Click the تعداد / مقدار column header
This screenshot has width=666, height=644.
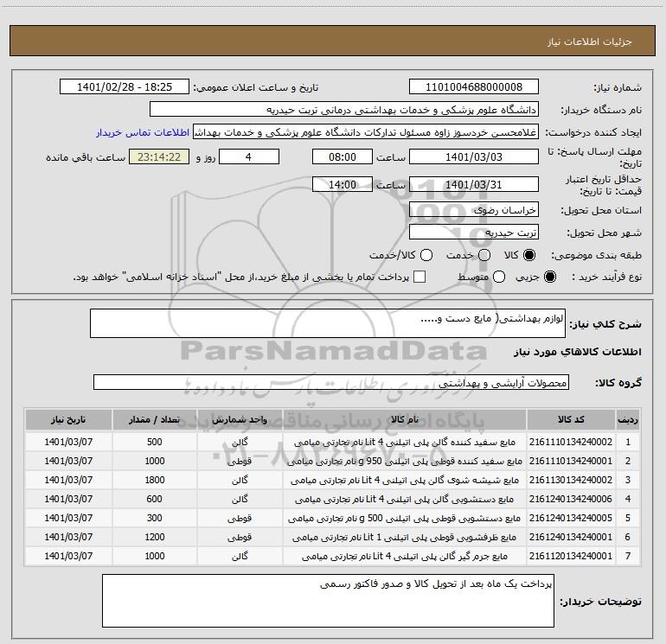[155, 420]
